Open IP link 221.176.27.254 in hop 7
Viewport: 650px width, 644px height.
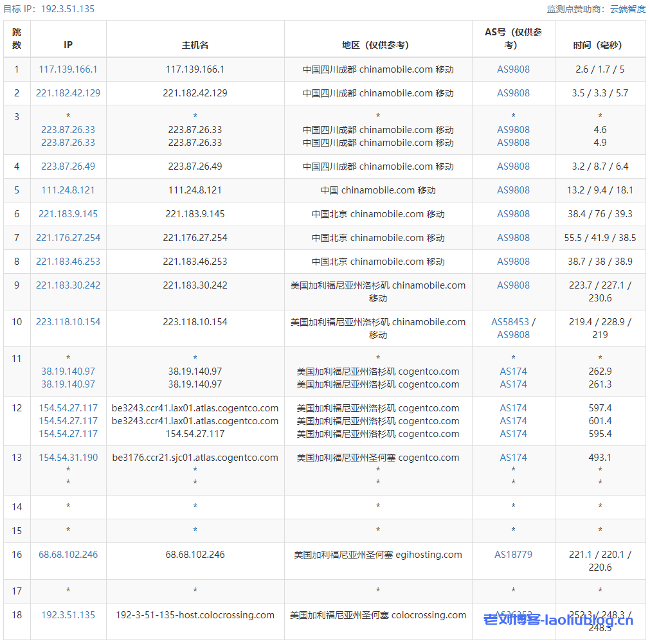click(68, 238)
